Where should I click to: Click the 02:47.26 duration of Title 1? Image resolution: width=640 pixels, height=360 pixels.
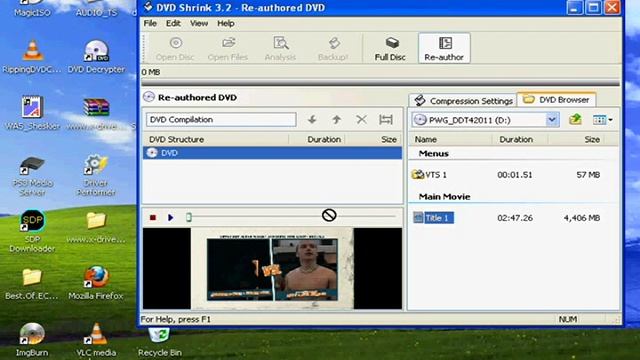515,218
